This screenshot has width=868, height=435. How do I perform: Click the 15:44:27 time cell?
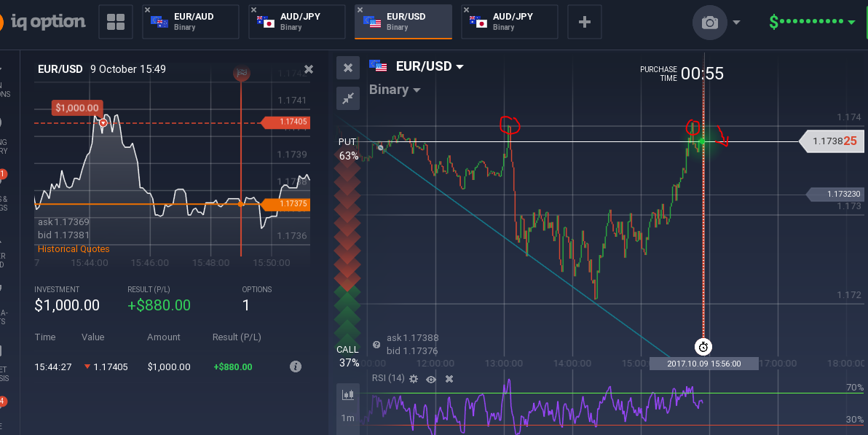(53, 367)
